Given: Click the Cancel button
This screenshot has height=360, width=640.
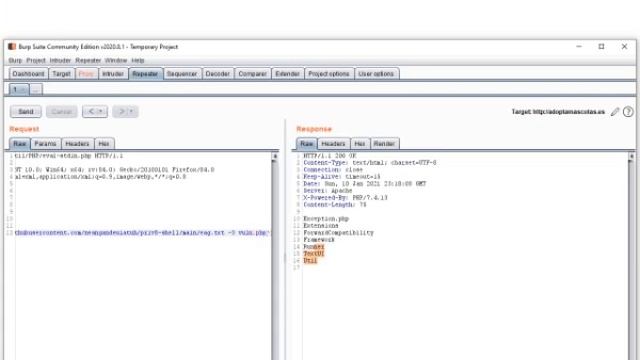Looking at the screenshot, I should pos(62,111).
